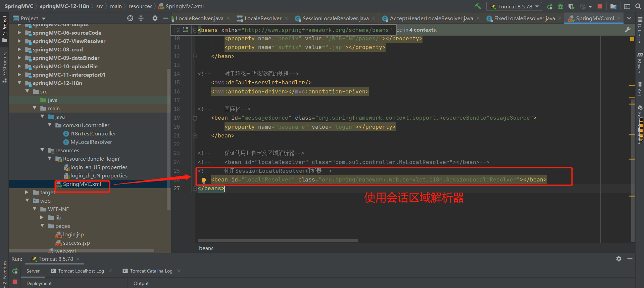Image resolution: width=644 pixels, height=288 pixels.
Task: Click the Run with Coverage icon
Action: click(571, 6)
